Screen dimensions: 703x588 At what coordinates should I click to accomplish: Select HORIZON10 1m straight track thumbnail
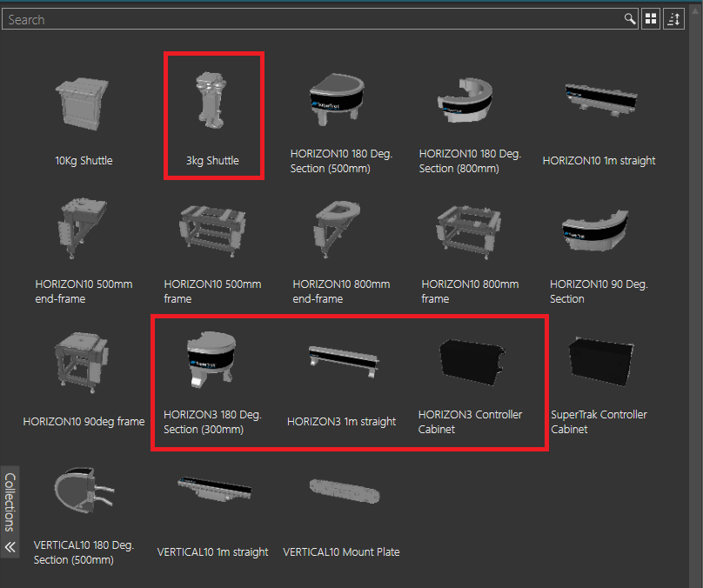(601, 99)
